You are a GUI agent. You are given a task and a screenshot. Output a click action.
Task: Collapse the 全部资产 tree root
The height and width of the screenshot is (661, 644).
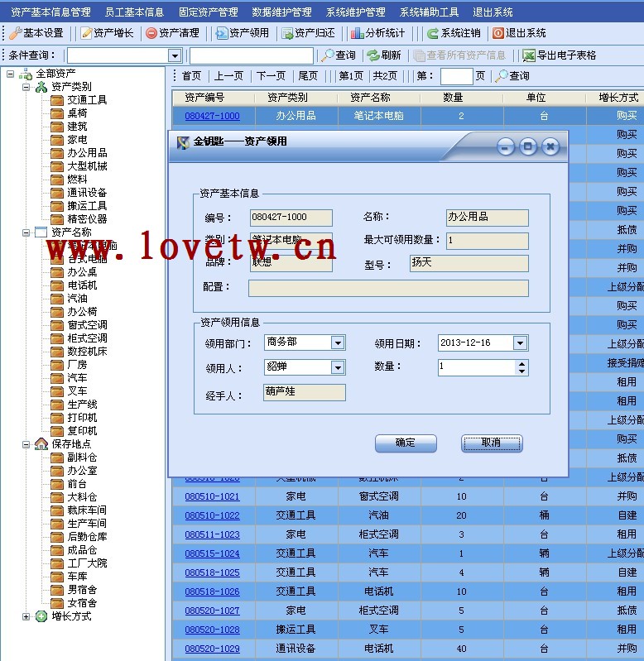[x=10, y=74]
